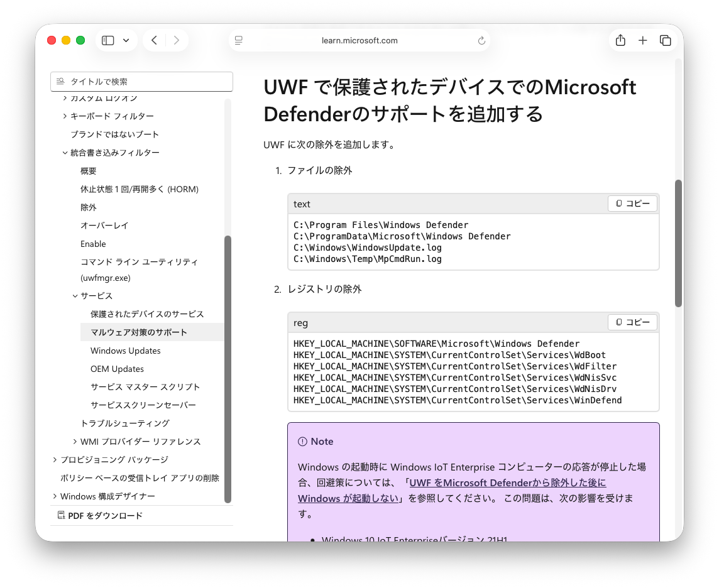Expand WMI プロバイダー リファレンス node
Screen dimensions: 719x588
point(75,442)
